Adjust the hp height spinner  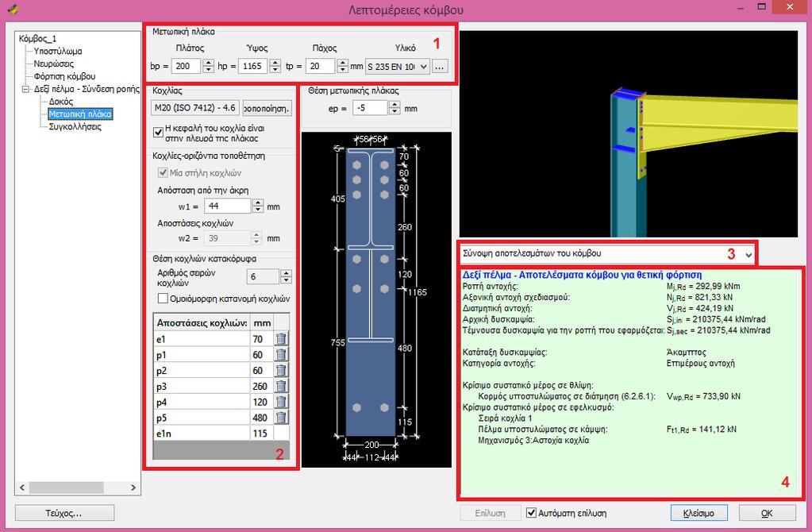click(x=275, y=66)
